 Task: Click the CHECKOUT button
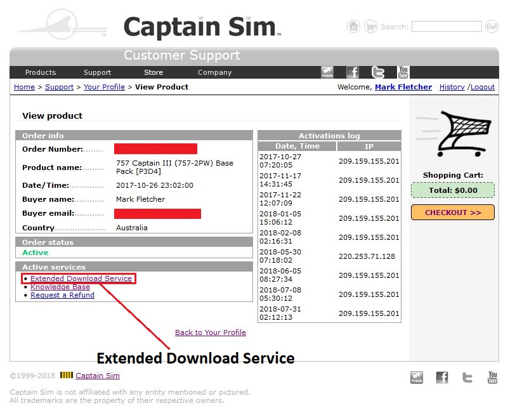tap(452, 213)
